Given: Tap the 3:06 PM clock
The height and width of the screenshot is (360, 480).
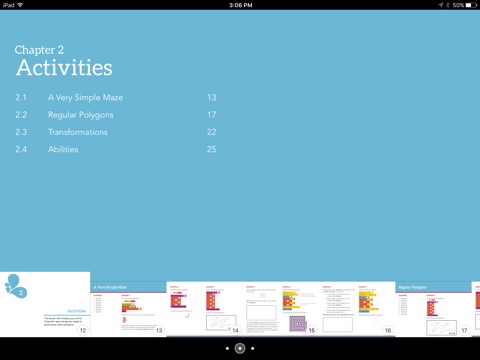Looking at the screenshot, I should (x=241, y=5).
